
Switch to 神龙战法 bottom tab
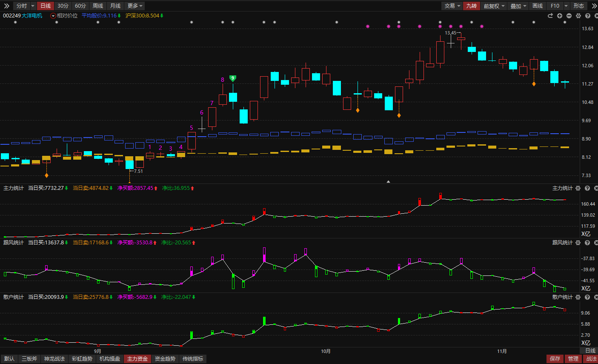point(54,359)
